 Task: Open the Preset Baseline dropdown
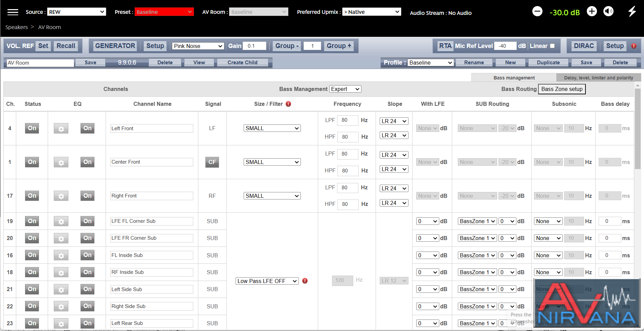tap(164, 12)
